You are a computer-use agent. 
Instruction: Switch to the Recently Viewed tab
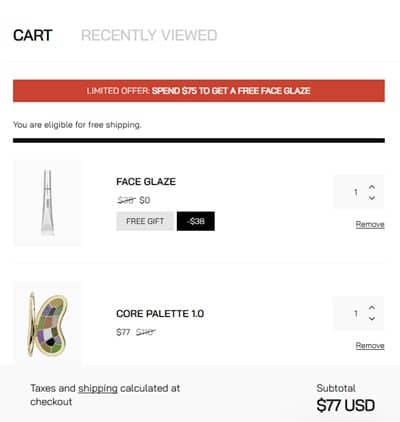(x=149, y=35)
